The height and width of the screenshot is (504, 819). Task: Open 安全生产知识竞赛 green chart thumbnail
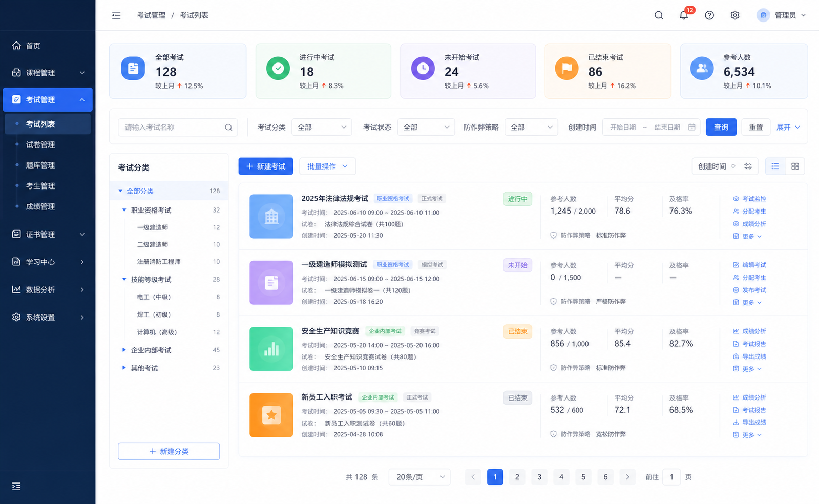(271, 349)
